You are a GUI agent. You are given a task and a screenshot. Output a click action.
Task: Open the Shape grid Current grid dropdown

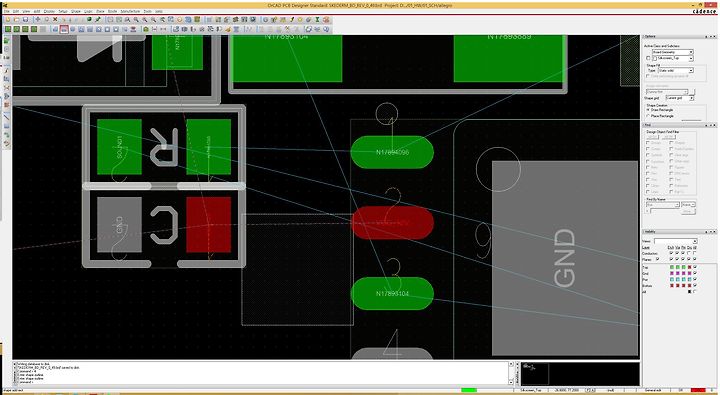[x=680, y=98]
